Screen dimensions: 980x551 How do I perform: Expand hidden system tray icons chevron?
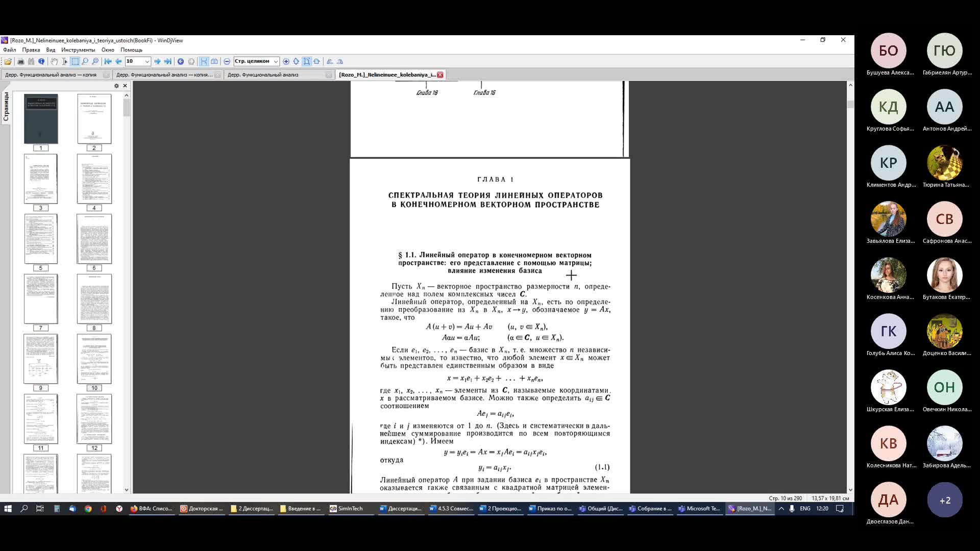click(x=781, y=509)
